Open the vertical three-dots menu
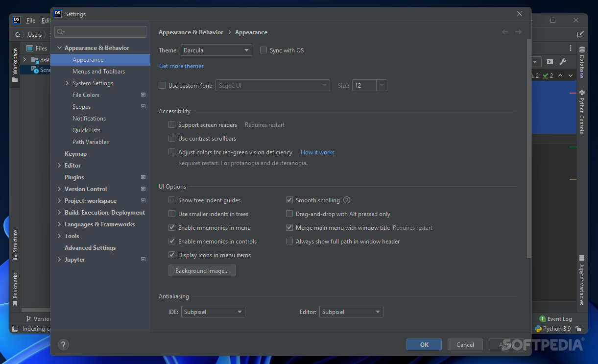Screen dimensions: 598x364 click(x=571, y=48)
